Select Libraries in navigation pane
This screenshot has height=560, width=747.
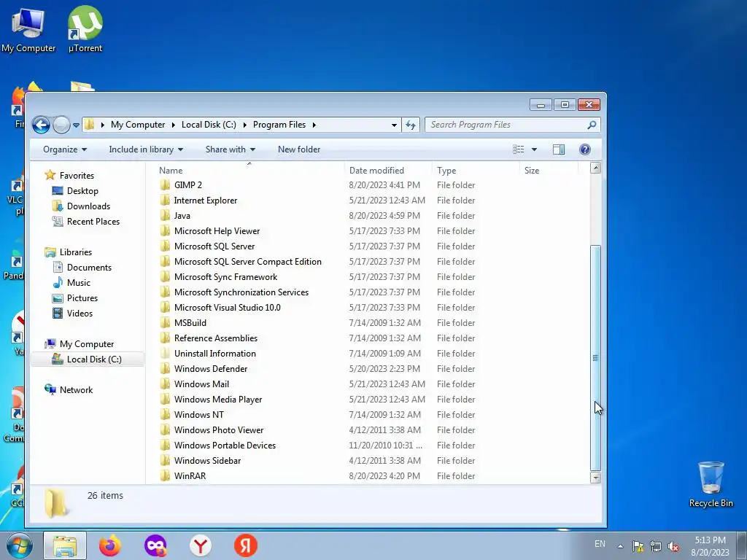coord(75,252)
